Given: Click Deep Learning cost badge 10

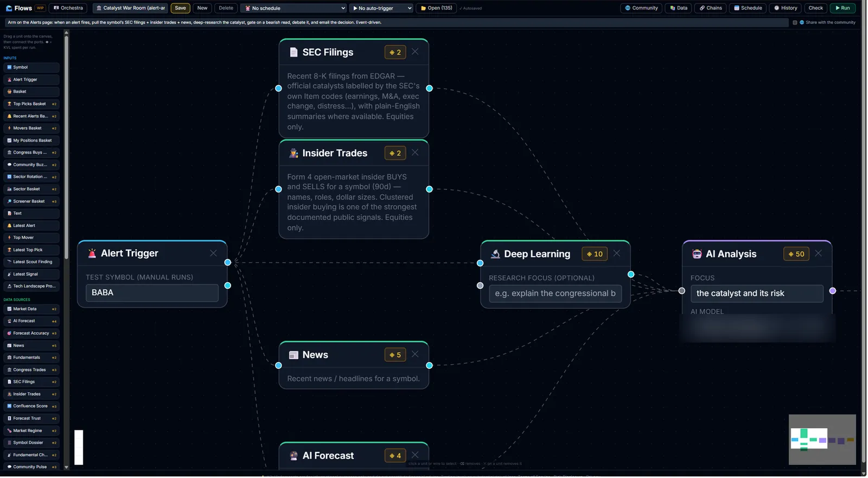Looking at the screenshot, I should [595, 254].
